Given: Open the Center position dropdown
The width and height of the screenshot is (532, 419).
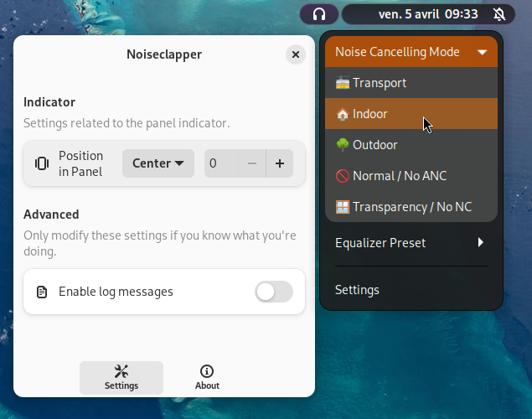Looking at the screenshot, I should [158, 163].
